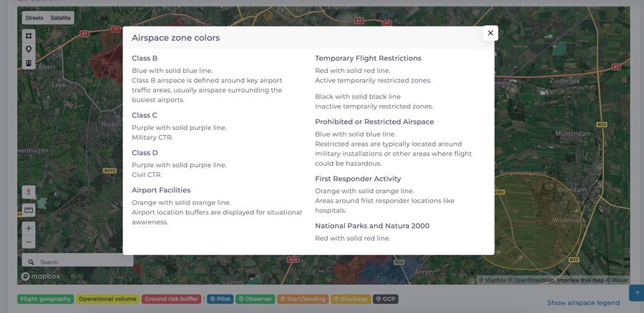644x313 pixels.
Task: Toggle the Ground risk buffer tag
Action: pos(171,299)
